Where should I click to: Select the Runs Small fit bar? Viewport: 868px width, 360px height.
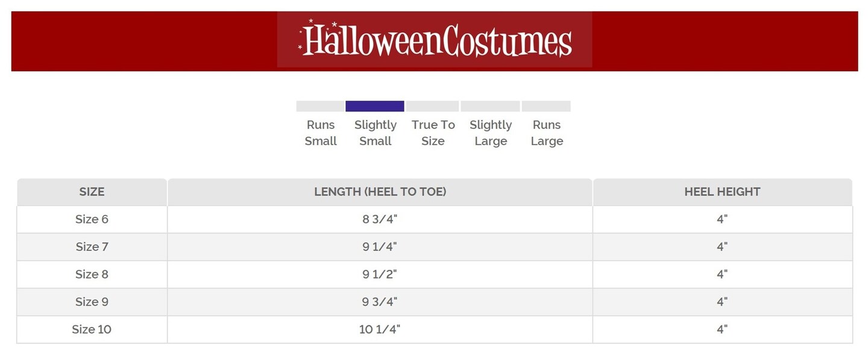pos(320,107)
